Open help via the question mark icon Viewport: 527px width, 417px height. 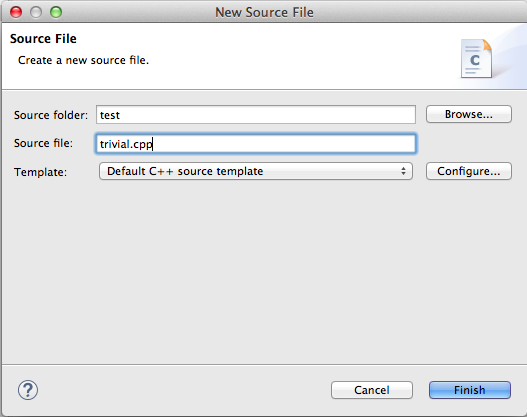pos(28,390)
